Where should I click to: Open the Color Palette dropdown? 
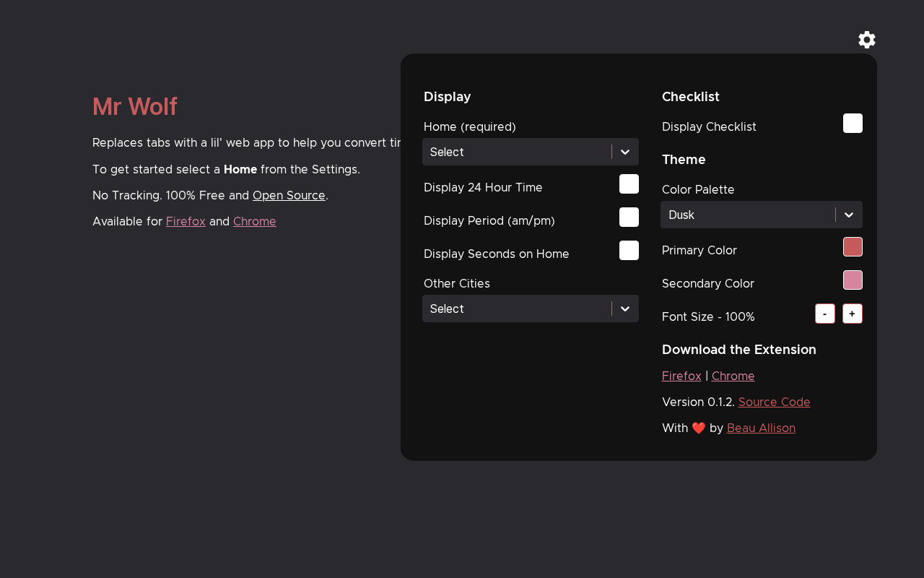pos(747,215)
